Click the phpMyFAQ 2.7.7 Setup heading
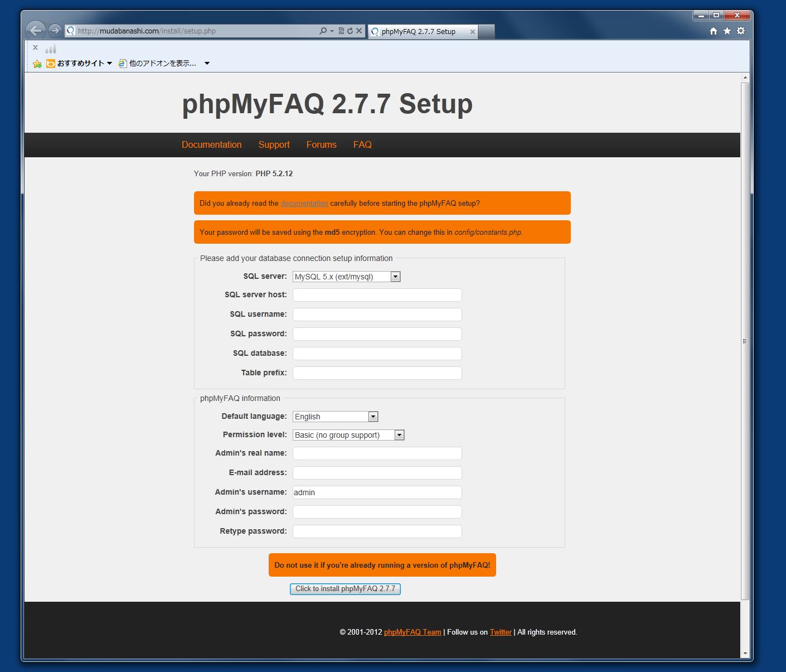This screenshot has width=786, height=672. point(327,104)
